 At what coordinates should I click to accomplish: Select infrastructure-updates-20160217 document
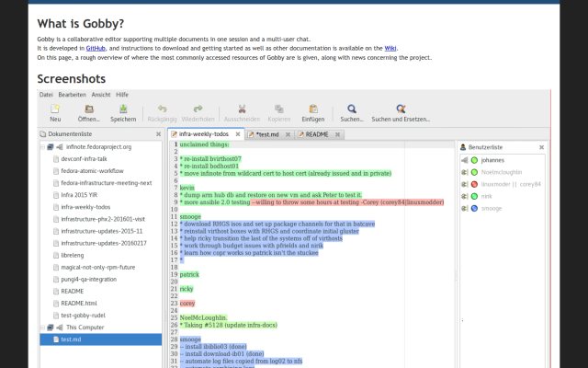pos(104,243)
